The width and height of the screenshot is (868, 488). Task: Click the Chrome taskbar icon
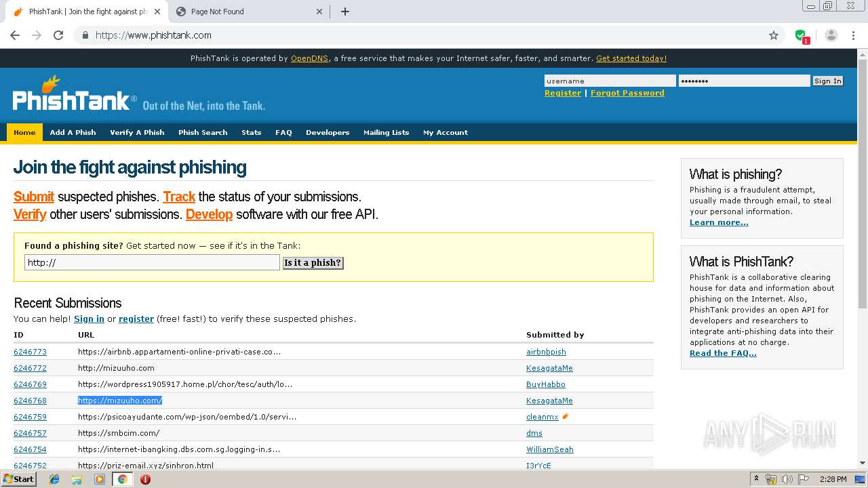pos(122,479)
